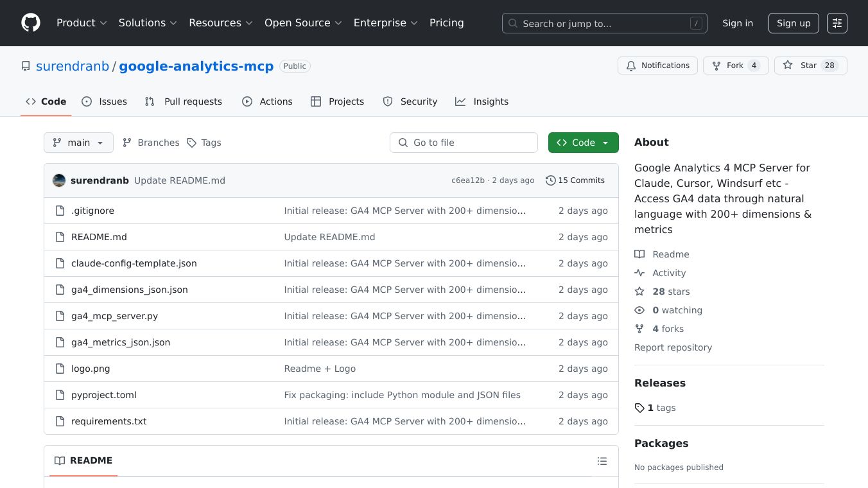This screenshot has height=488, width=868.
Task: Focus the Go to file search field
Action: pyautogui.click(x=464, y=143)
